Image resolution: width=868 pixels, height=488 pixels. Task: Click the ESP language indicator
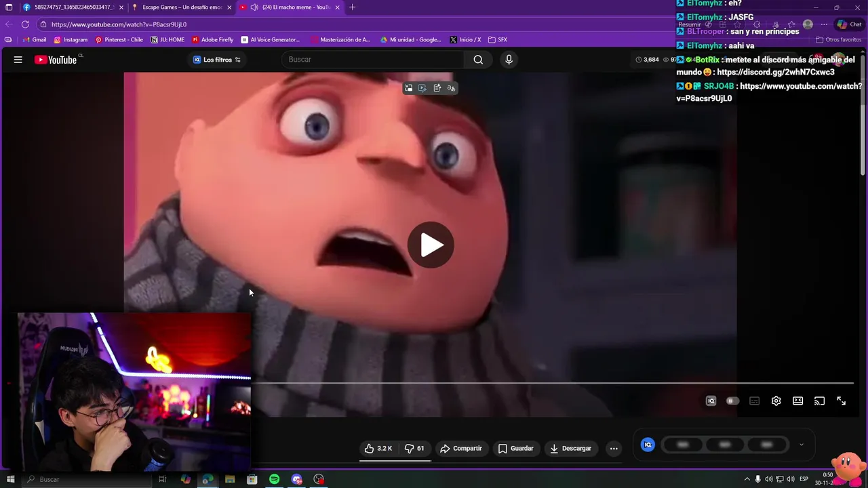click(x=804, y=479)
